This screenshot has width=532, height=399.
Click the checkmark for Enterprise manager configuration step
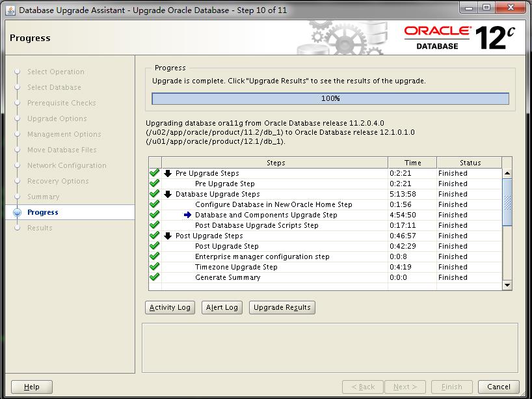click(x=155, y=256)
